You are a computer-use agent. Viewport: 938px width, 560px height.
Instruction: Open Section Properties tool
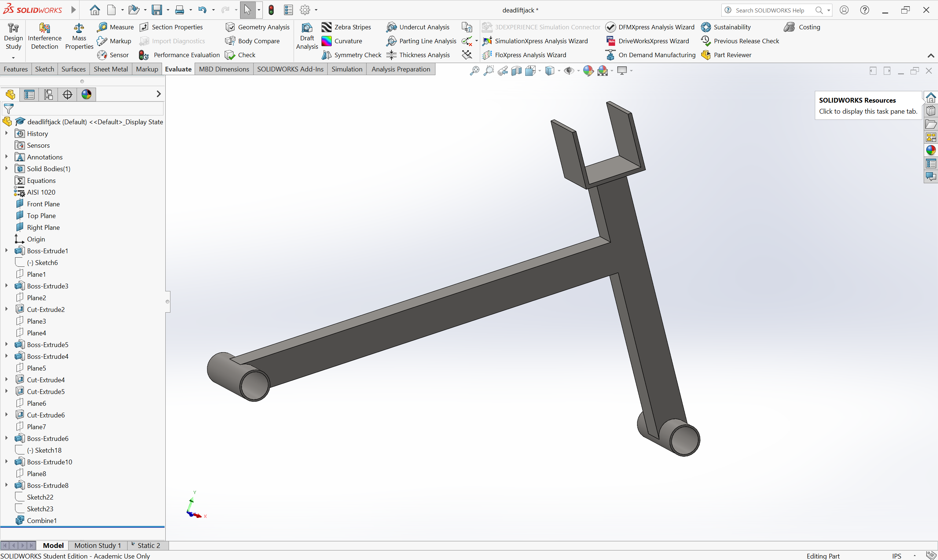tap(171, 27)
